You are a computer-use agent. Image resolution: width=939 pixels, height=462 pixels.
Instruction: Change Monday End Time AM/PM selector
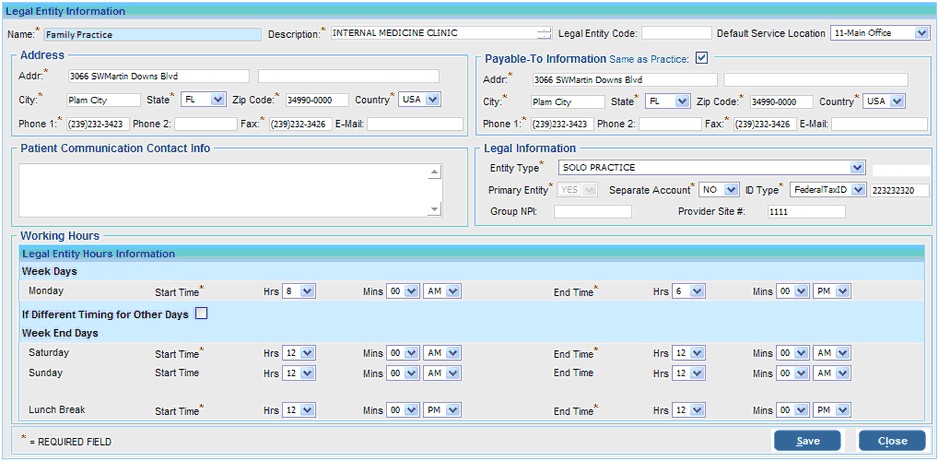coord(833,291)
